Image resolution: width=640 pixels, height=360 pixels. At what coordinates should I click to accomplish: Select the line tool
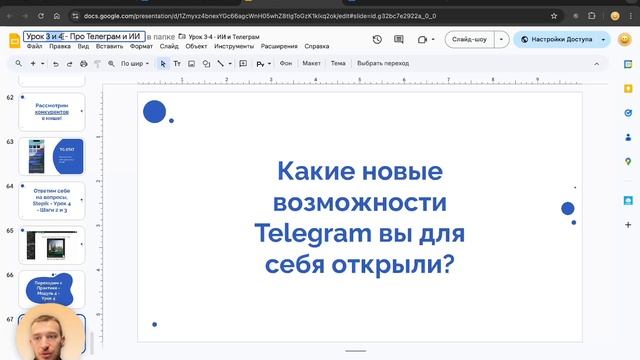tap(221, 64)
